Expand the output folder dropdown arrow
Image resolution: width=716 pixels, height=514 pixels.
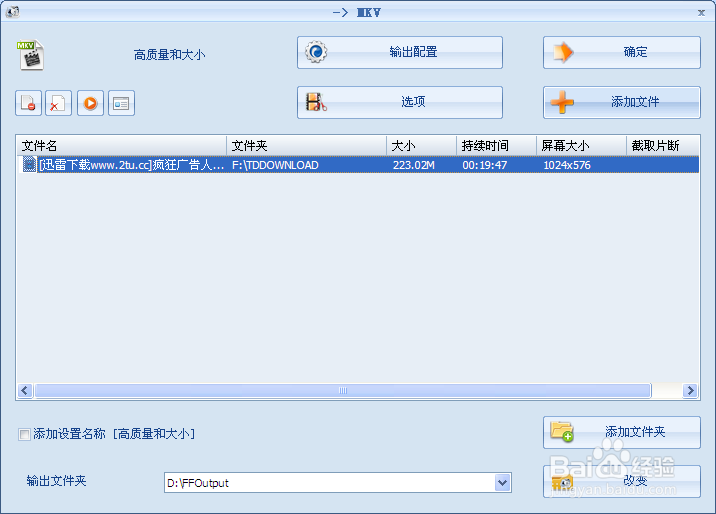(502, 483)
